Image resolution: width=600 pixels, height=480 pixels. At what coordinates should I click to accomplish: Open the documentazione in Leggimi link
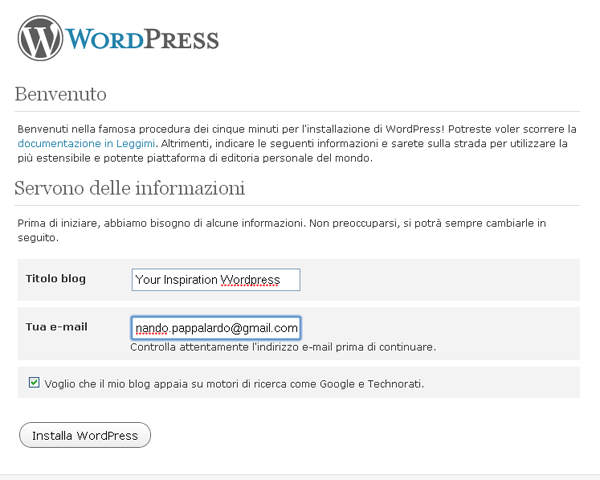(x=86, y=144)
